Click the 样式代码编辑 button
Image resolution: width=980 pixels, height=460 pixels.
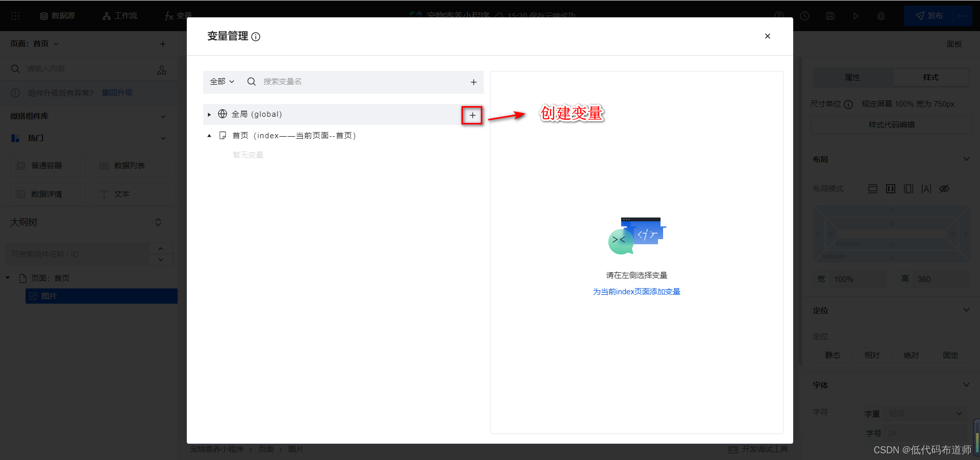tap(891, 124)
